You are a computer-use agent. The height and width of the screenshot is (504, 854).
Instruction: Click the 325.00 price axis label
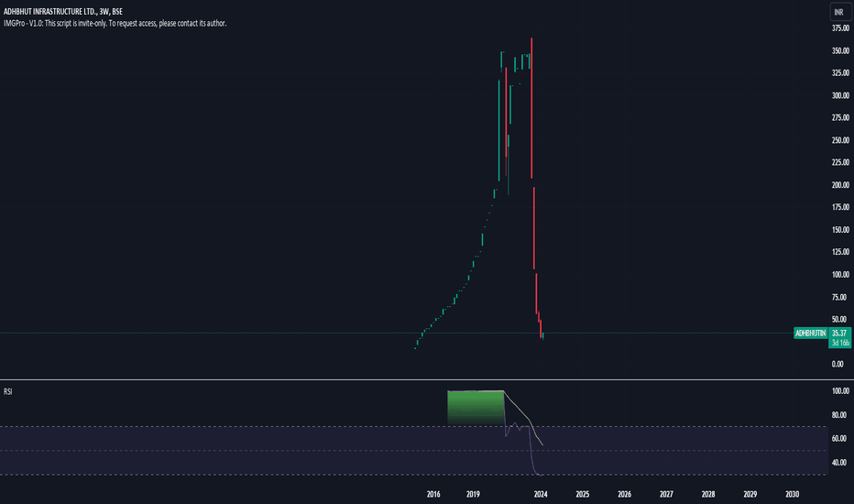click(x=840, y=73)
